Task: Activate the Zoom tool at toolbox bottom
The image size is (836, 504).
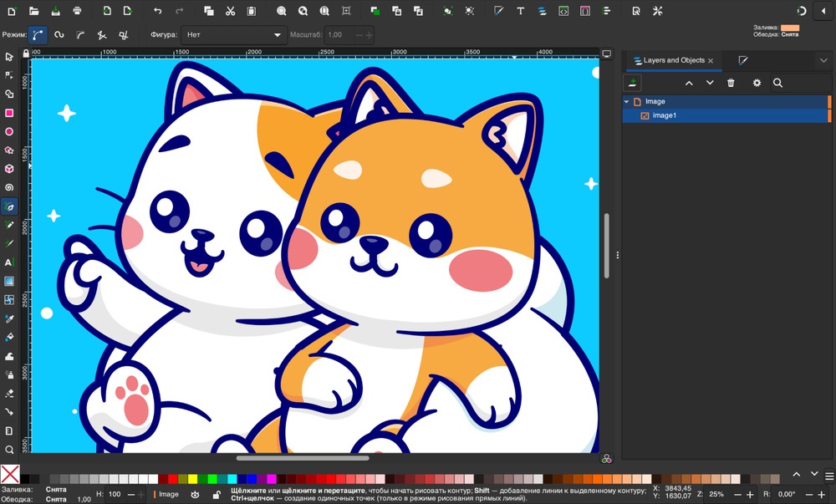Action: 10,448
